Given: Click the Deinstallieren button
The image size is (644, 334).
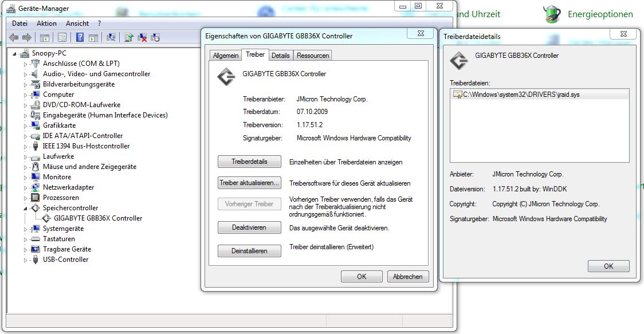Looking at the screenshot, I should click(x=249, y=250).
